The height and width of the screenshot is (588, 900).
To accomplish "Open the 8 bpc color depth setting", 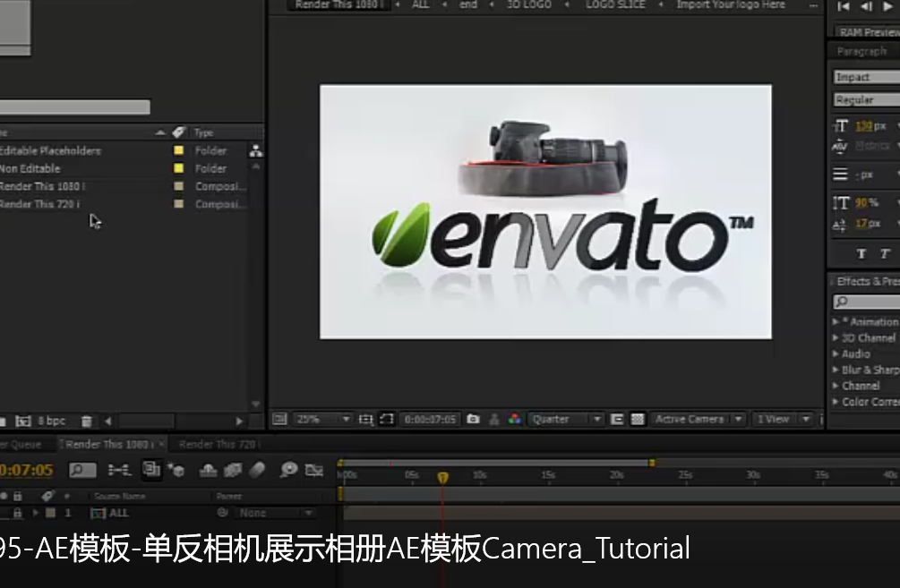I will pos(51,421).
